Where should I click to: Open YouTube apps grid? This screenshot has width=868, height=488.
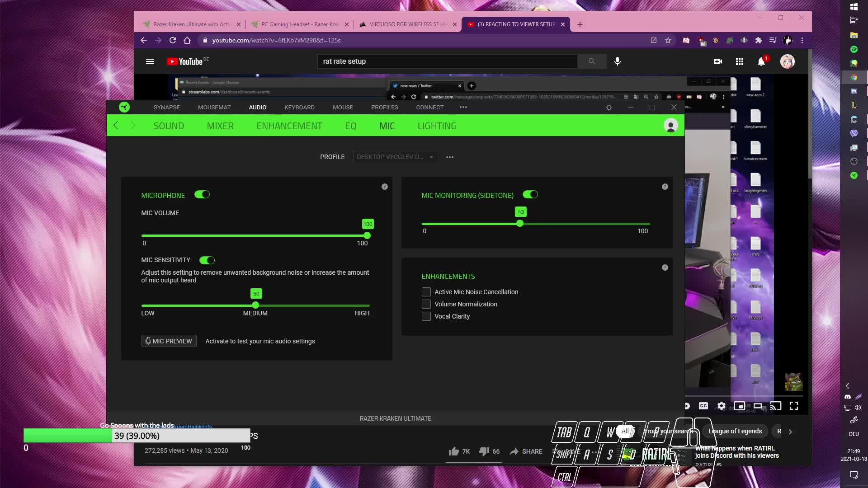(740, 61)
